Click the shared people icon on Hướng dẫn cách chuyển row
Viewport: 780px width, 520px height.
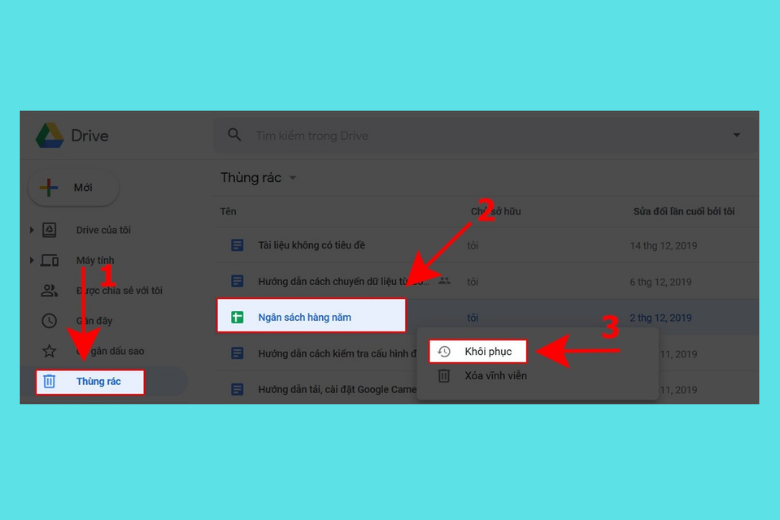coord(444,281)
